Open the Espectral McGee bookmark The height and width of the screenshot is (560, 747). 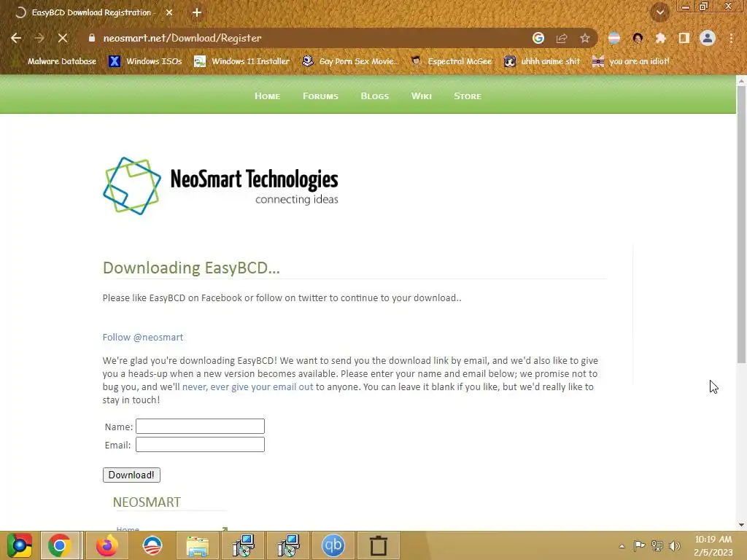(x=451, y=61)
